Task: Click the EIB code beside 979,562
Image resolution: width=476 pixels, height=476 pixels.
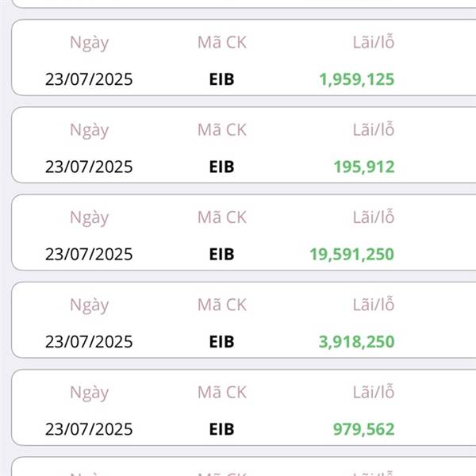Action: pyautogui.click(x=221, y=429)
